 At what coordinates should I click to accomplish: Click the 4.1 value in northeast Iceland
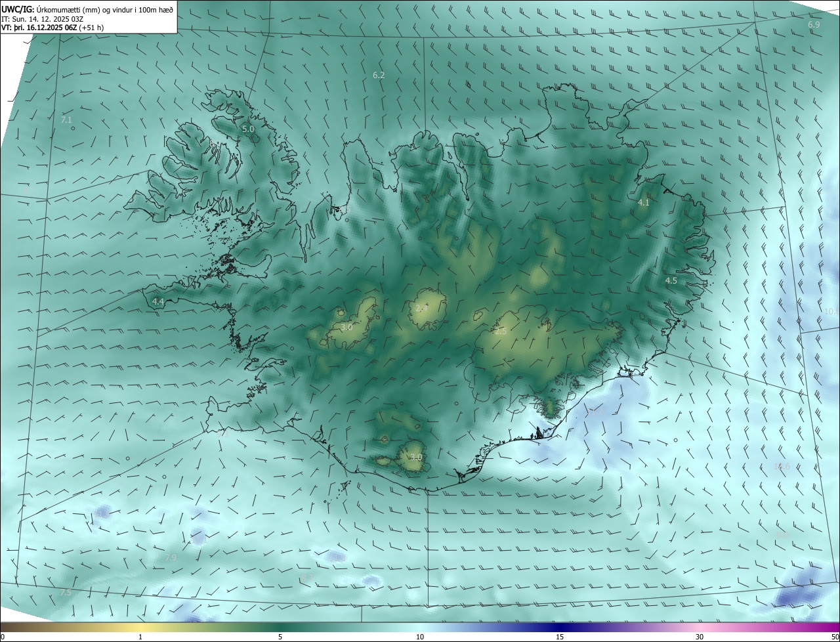click(644, 203)
